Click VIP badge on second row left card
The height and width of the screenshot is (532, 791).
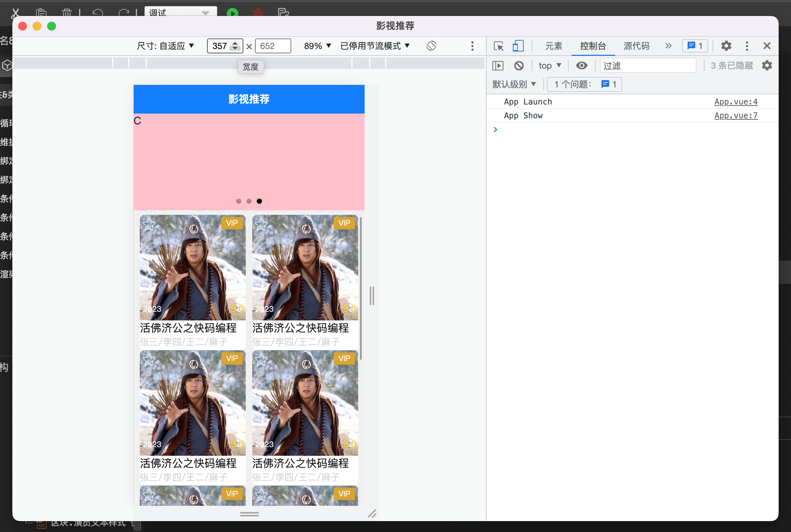[x=232, y=359]
